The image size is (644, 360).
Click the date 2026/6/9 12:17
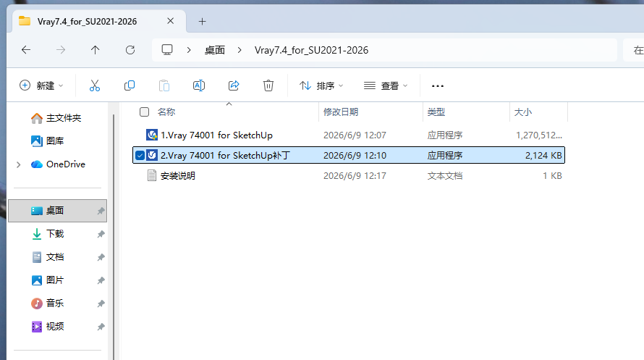point(355,176)
